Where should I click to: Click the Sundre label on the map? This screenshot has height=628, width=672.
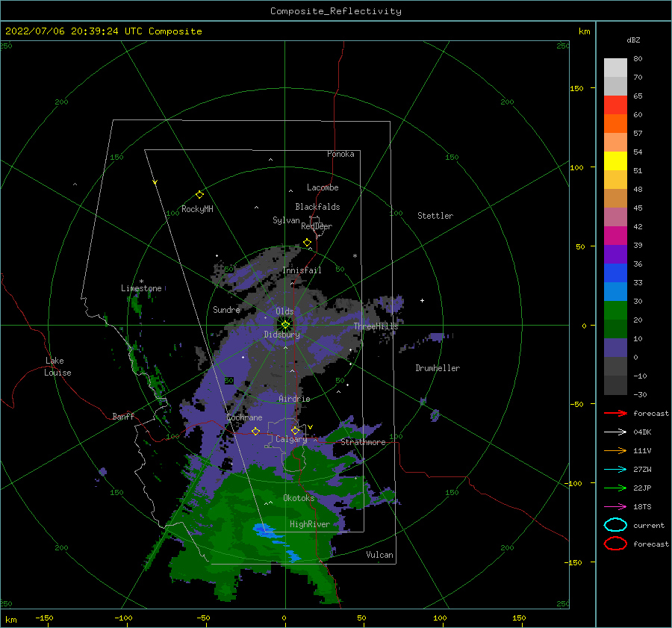[x=226, y=309]
